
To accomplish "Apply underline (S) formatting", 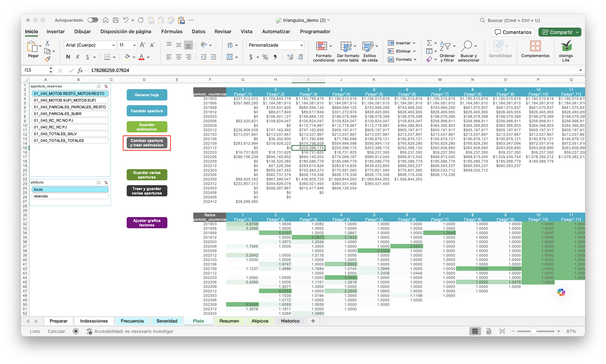I will point(88,57).
